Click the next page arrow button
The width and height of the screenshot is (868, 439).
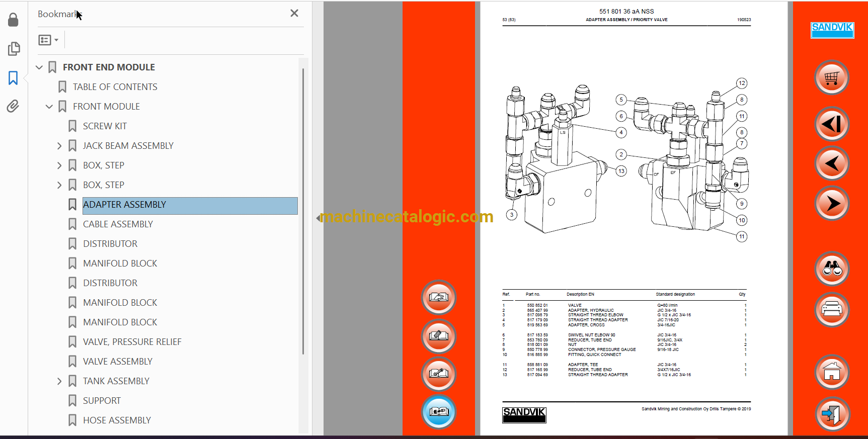point(831,203)
